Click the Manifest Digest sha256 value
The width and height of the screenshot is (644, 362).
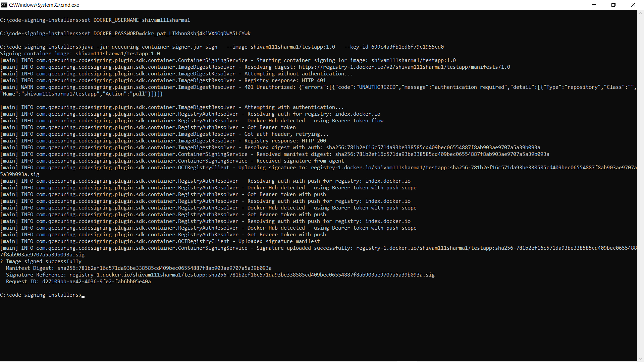[x=164, y=268]
